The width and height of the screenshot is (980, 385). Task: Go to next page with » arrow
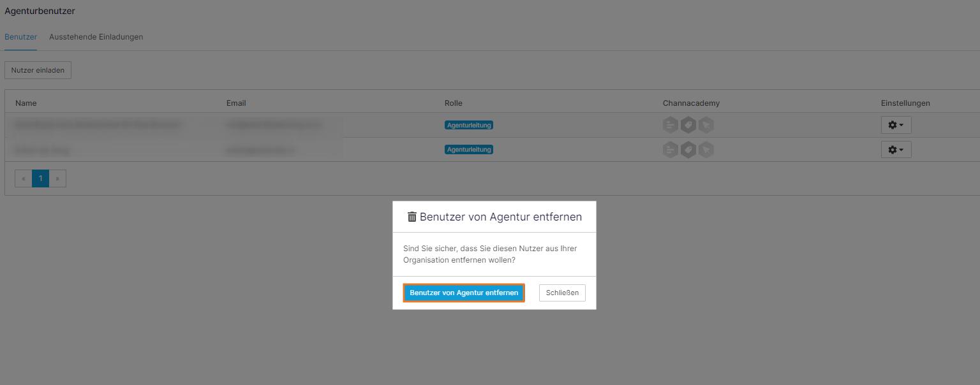coord(57,178)
